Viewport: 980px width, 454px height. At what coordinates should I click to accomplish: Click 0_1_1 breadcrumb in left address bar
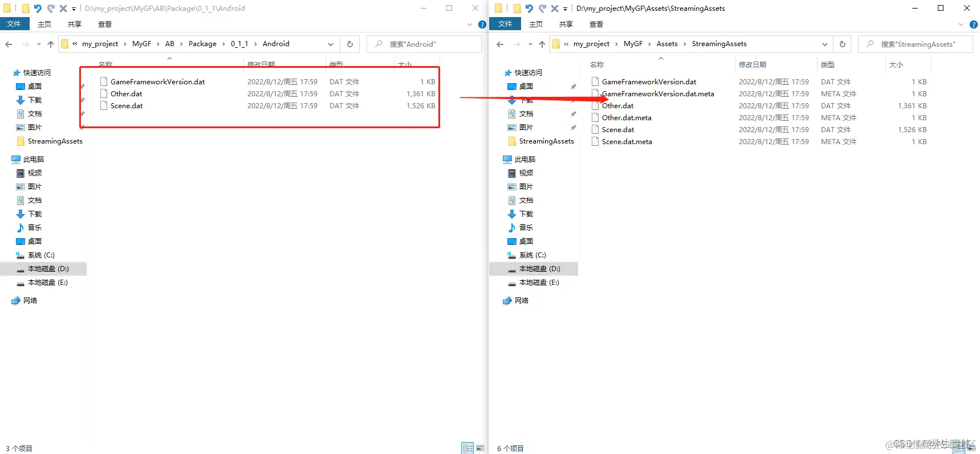coord(239,44)
